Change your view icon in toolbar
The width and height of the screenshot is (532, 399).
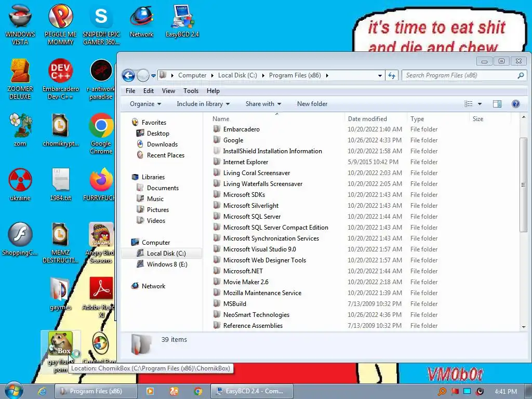(x=468, y=104)
